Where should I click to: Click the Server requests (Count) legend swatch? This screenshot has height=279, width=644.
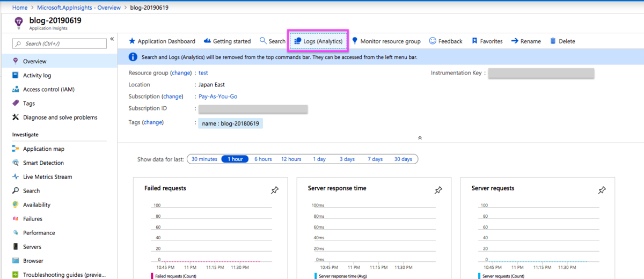[x=479, y=276]
